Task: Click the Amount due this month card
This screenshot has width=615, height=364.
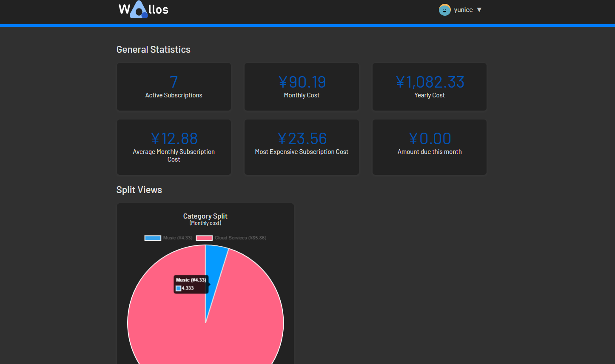Action: [x=430, y=147]
